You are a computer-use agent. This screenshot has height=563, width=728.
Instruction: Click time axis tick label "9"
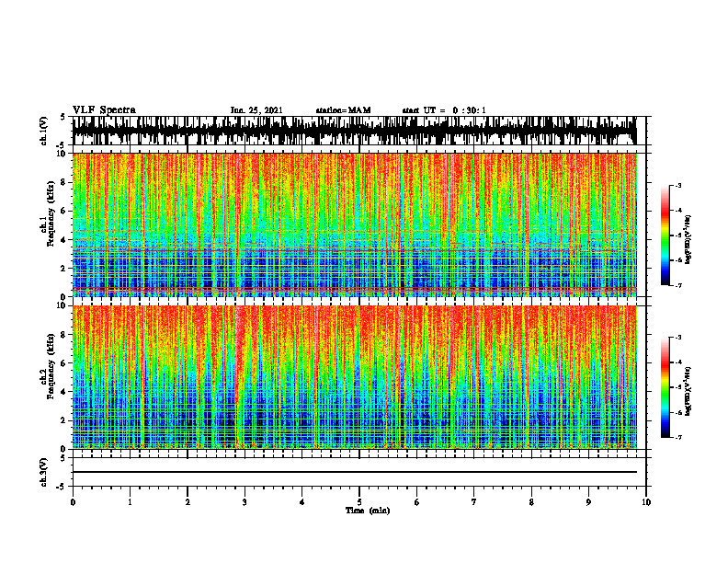coord(588,502)
